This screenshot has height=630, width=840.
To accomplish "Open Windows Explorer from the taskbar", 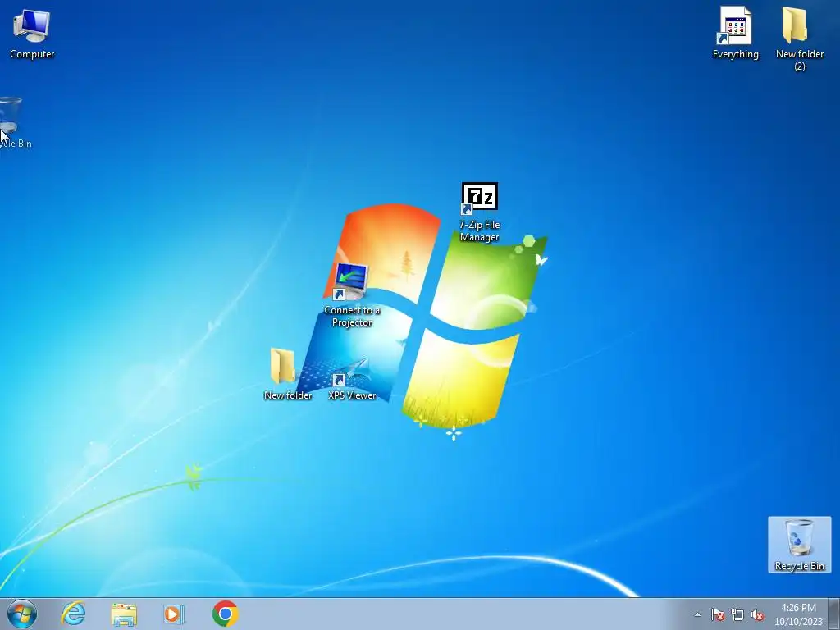I will point(124,614).
